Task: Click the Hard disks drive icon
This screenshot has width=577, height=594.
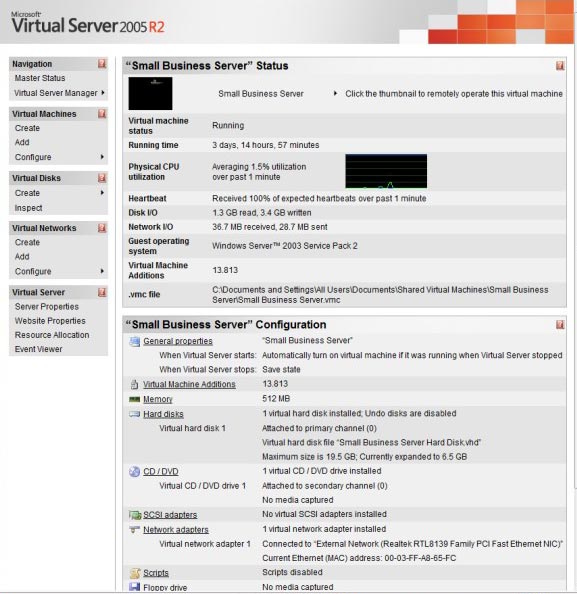Action: tap(134, 414)
